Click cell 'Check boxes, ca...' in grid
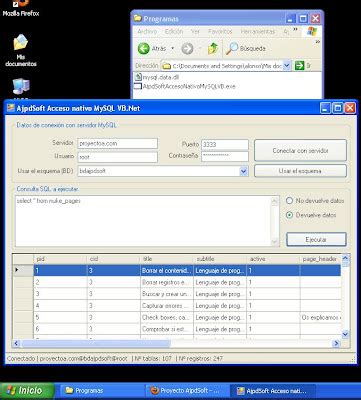This screenshot has width=361, height=400. point(167,317)
